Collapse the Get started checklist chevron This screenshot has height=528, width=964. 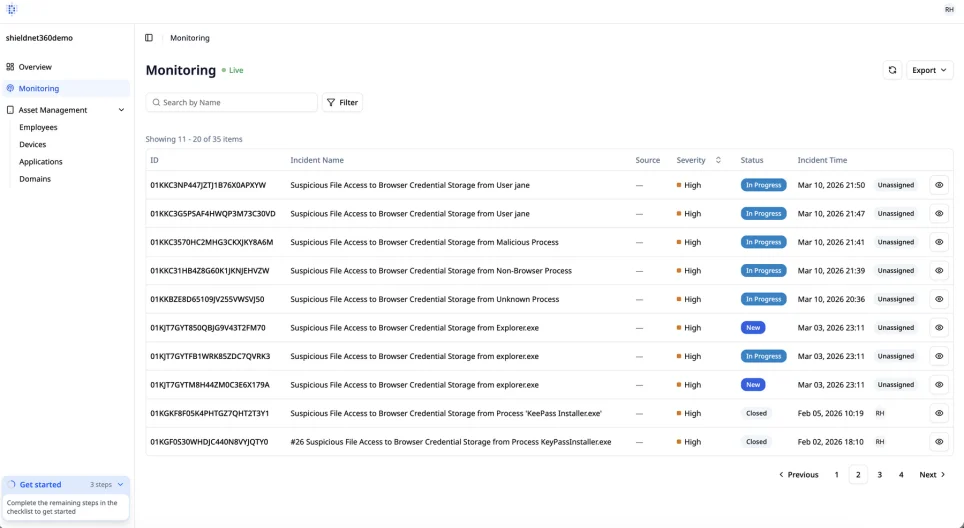pos(120,484)
